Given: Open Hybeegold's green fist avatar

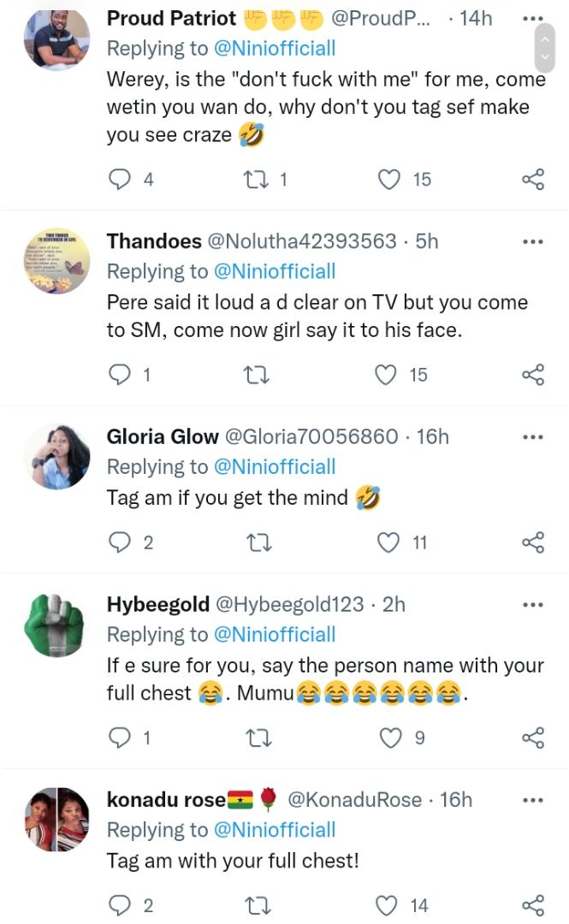Looking at the screenshot, I should point(56,625).
